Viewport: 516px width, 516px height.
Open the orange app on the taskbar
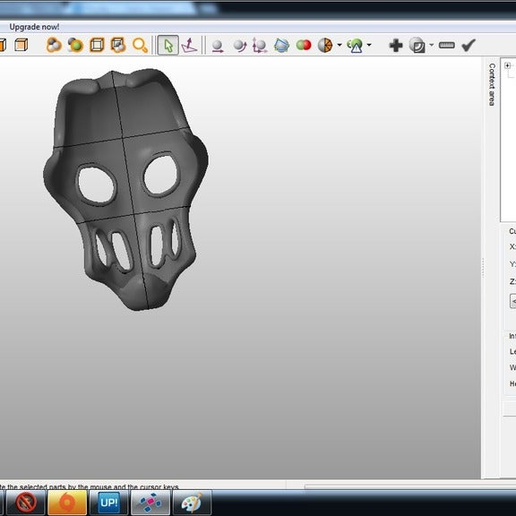67,502
